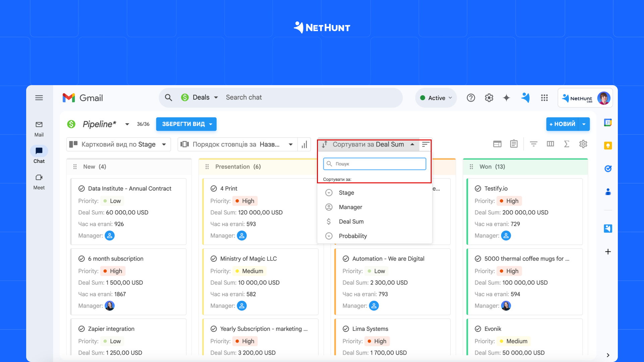This screenshot has width=644, height=362.
Task: Click the clipboard report icon in toolbar
Action: coord(514,144)
